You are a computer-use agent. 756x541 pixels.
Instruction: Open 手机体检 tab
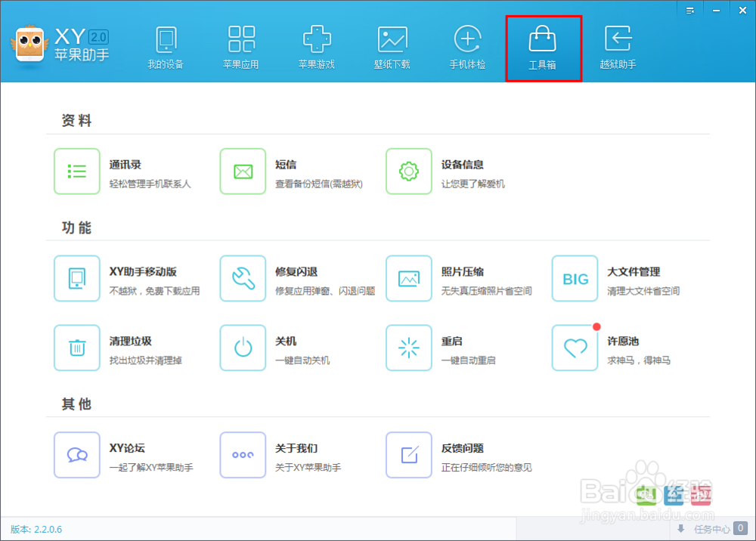468,48
